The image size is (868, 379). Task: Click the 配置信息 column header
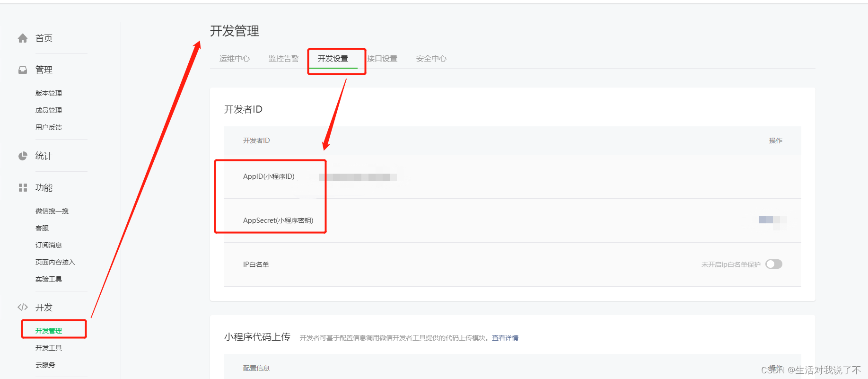click(x=256, y=368)
